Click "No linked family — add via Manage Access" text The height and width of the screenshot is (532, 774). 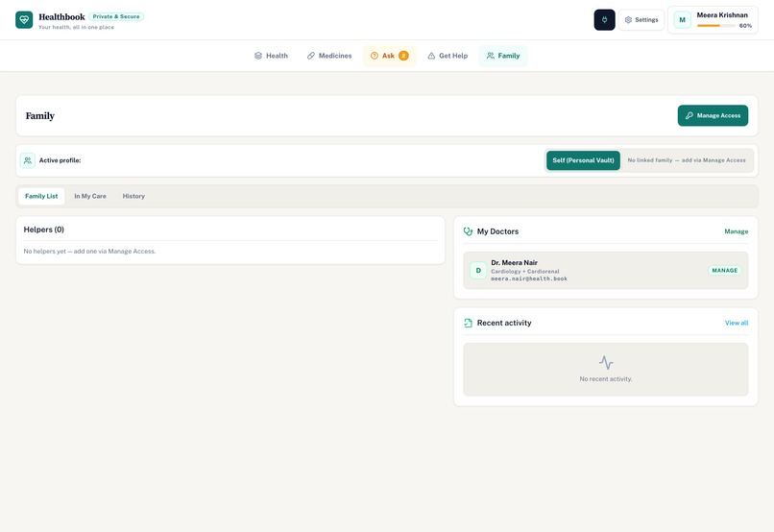pyautogui.click(x=687, y=160)
